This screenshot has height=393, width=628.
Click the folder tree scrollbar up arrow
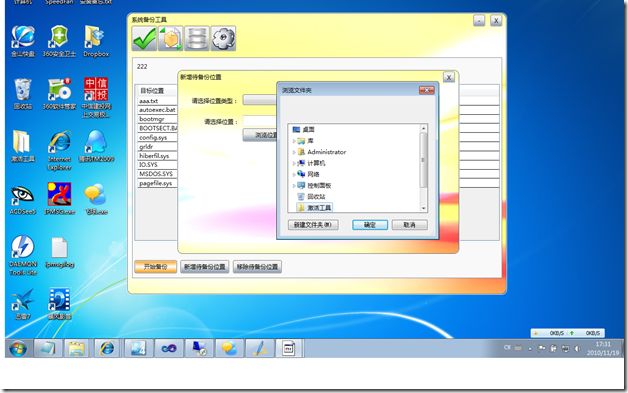[x=423, y=128]
